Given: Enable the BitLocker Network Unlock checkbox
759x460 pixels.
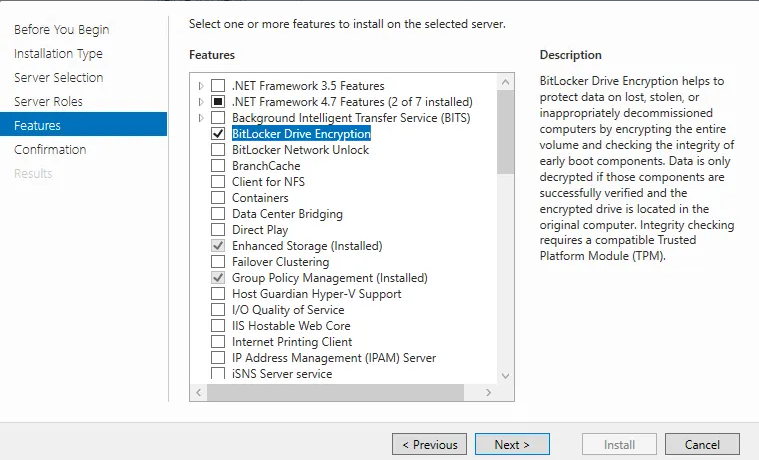Looking at the screenshot, I should tap(218, 150).
